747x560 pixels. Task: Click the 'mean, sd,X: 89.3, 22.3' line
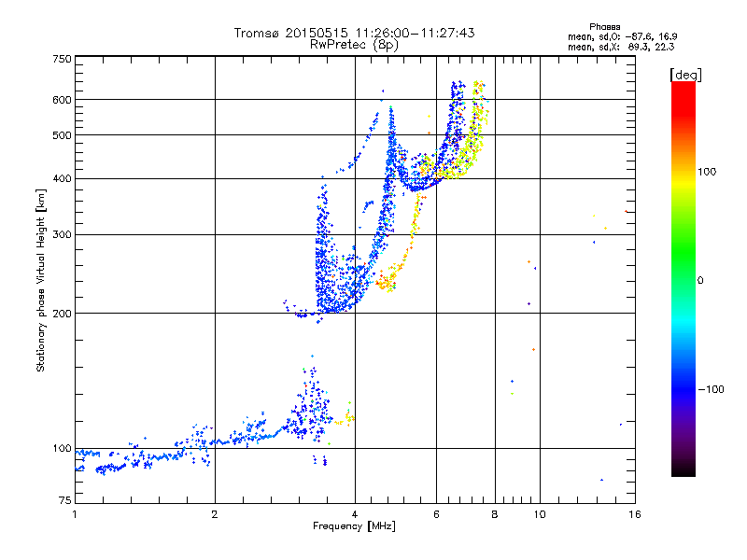pos(621,47)
